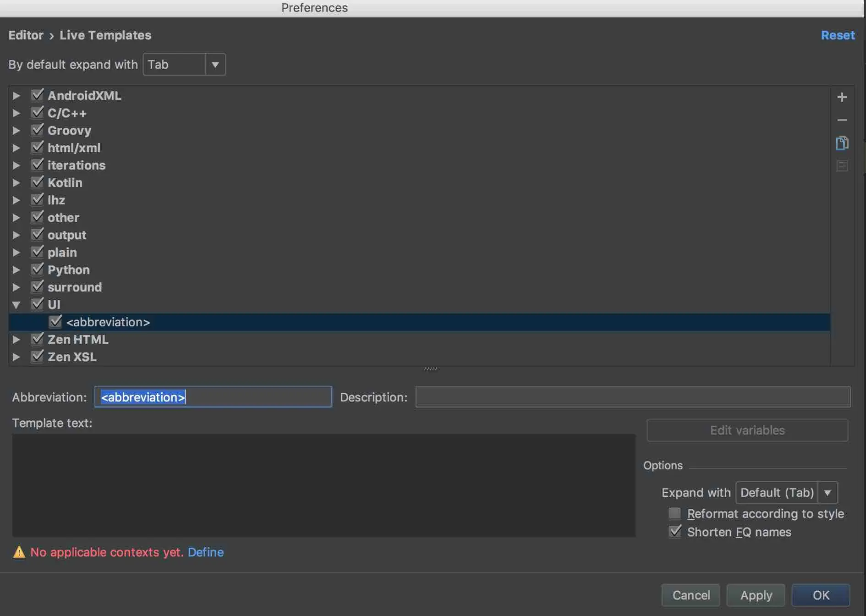Image resolution: width=866 pixels, height=616 pixels.
Task: Toggle the Python group checkbox
Action: pyautogui.click(x=37, y=269)
